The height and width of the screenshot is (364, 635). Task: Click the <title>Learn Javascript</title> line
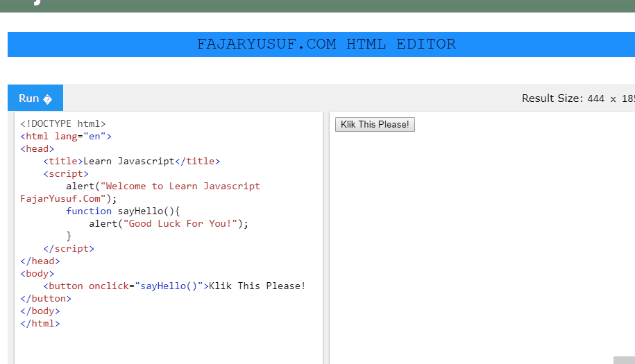132,162
